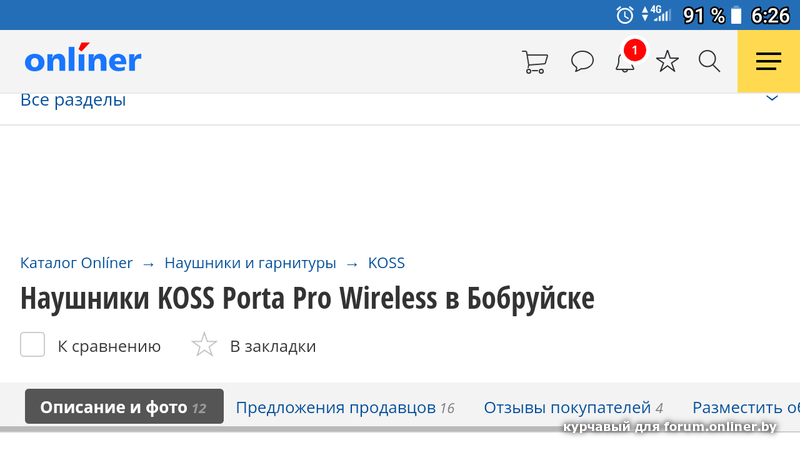Viewport: 800px width, 450px height.
Task: Click the 'KOSS' breadcrumb link
Action: coord(386,263)
